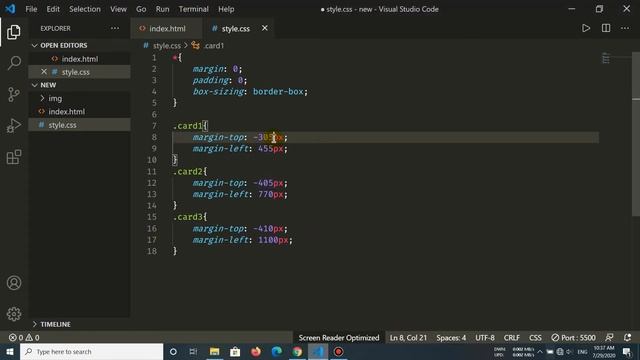Image resolution: width=640 pixels, height=360 pixels.
Task: Open index.html from Open Editors list
Action: pyautogui.click(x=80, y=59)
